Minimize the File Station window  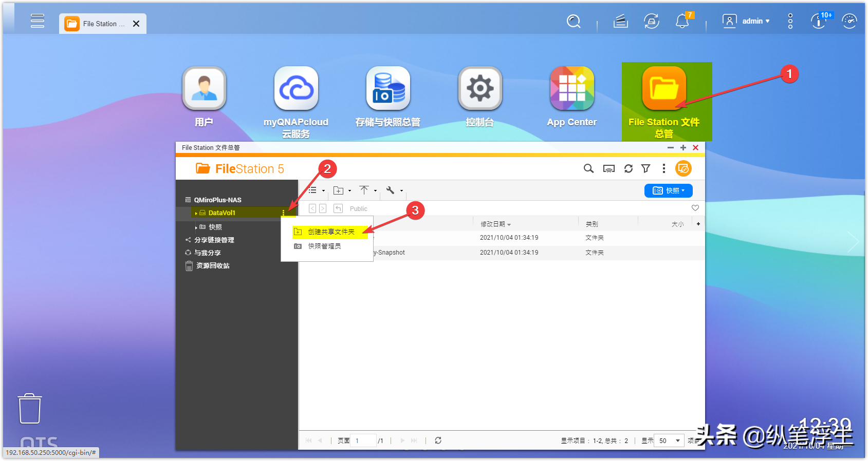(x=671, y=148)
